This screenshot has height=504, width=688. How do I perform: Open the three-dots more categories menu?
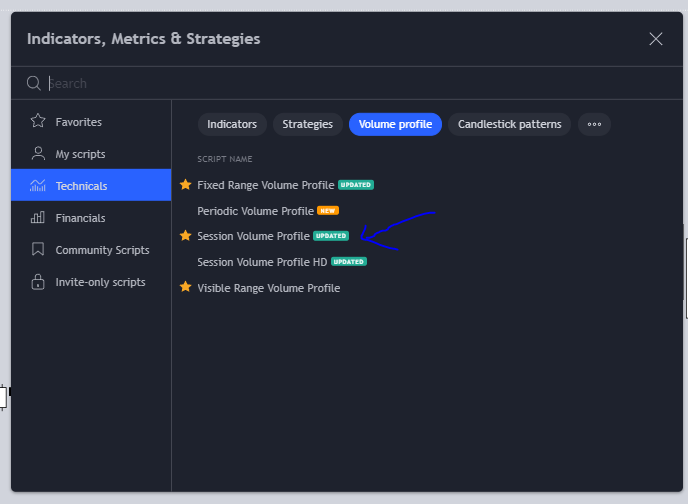point(594,124)
